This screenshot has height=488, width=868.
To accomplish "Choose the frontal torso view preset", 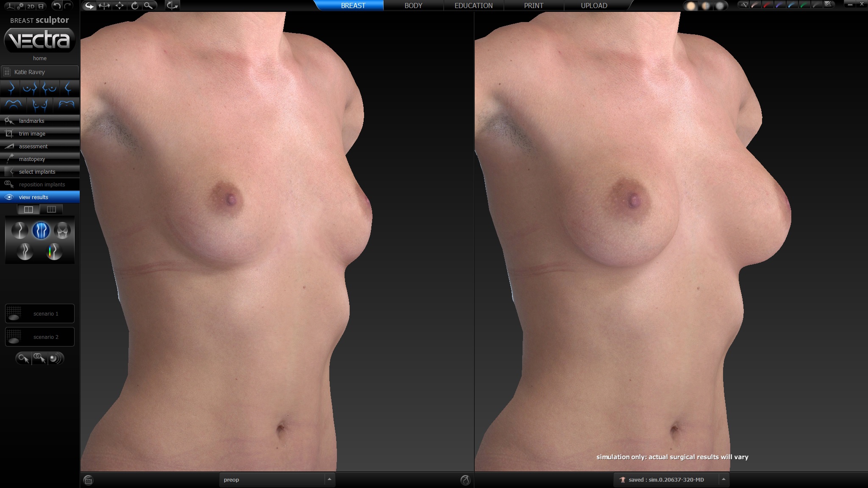I will pos(40,105).
